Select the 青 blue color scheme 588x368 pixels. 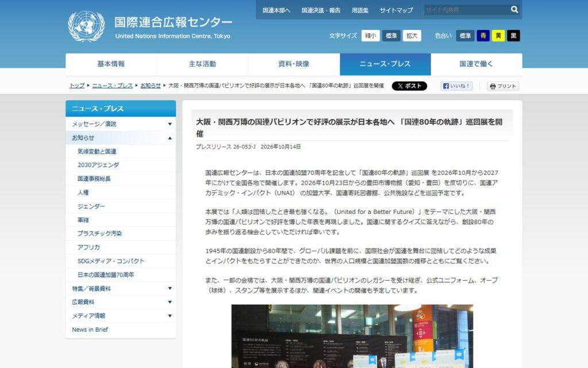pos(483,36)
